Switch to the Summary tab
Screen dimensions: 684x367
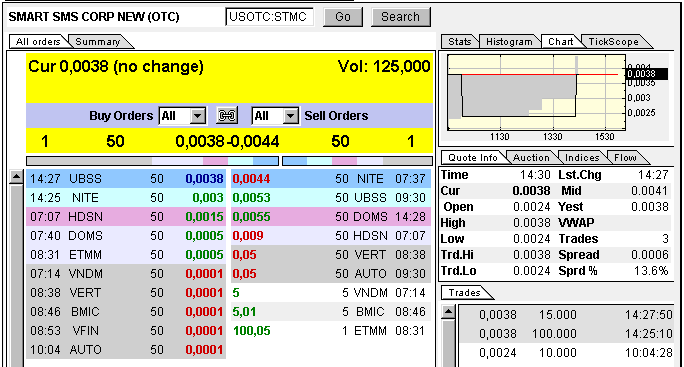pyautogui.click(x=98, y=41)
